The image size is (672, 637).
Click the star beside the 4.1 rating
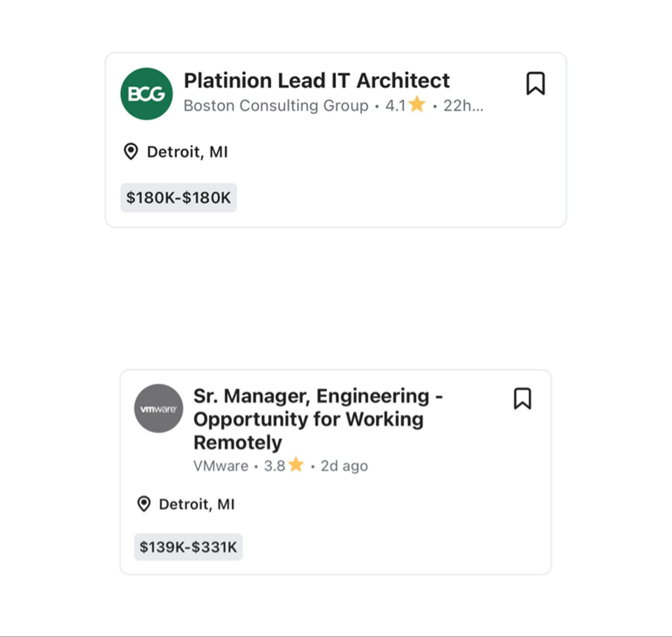pos(417,105)
